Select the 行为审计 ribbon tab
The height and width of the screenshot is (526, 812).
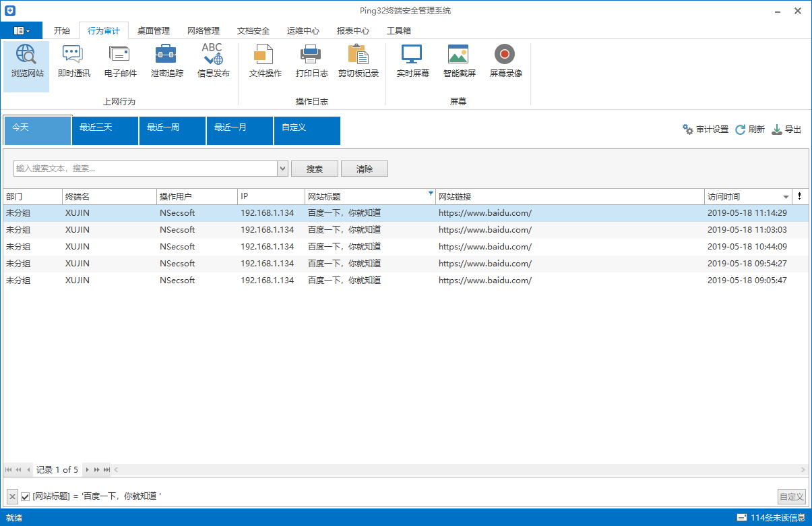coord(104,30)
